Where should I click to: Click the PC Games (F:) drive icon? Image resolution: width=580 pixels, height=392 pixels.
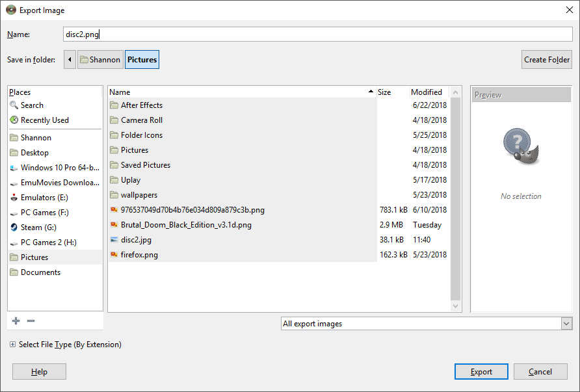click(14, 213)
